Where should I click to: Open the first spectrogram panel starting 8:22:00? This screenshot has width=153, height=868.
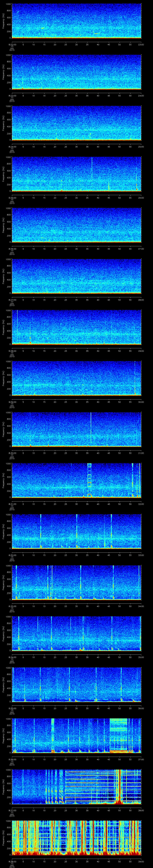click(x=76, y=21)
